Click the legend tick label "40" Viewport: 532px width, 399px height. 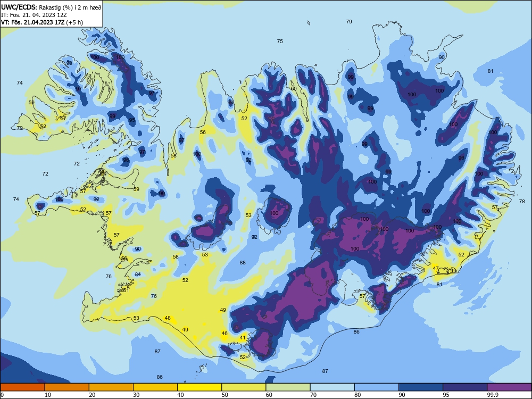pyautogui.click(x=180, y=395)
